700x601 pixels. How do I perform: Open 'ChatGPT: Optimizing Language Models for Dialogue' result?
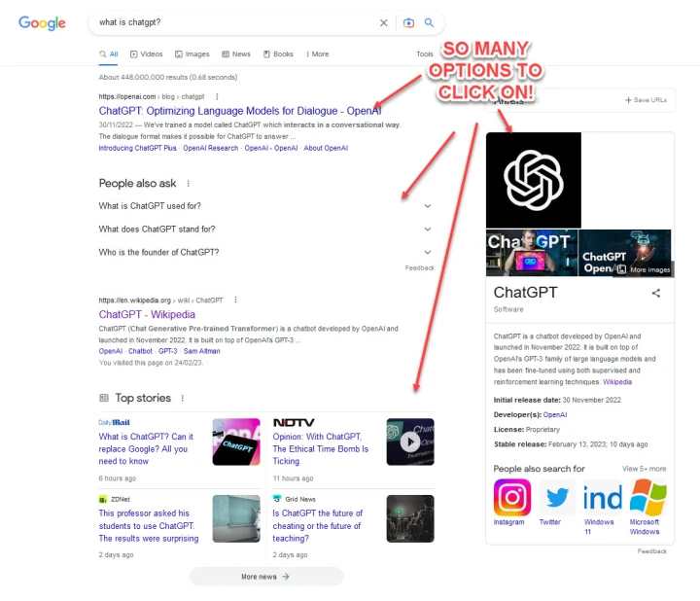[x=240, y=111]
